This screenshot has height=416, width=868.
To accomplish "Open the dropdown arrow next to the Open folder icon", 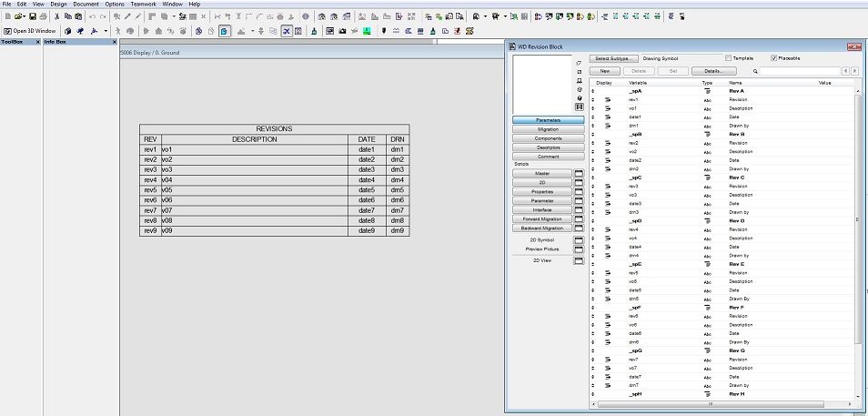I will click(25, 16).
